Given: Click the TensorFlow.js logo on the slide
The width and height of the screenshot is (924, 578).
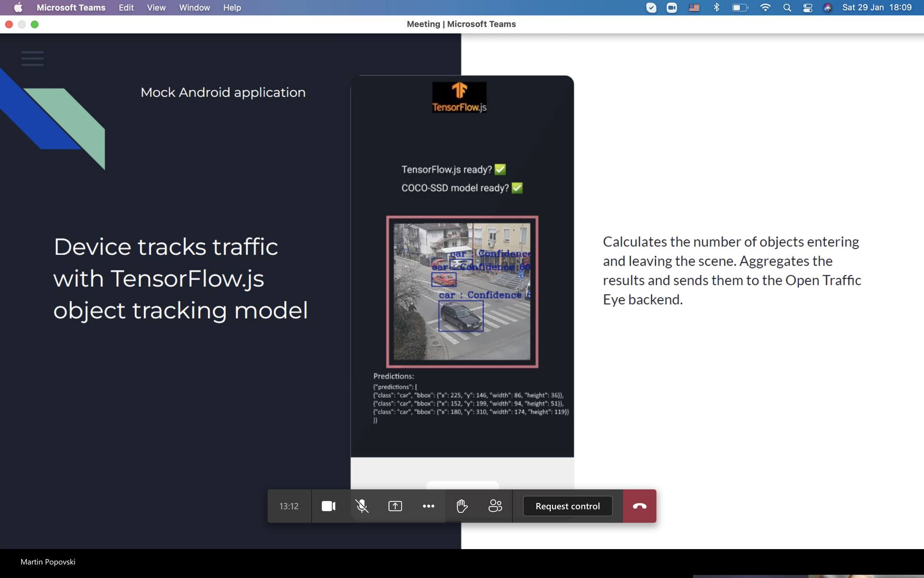Looking at the screenshot, I should click(x=459, y=97).
